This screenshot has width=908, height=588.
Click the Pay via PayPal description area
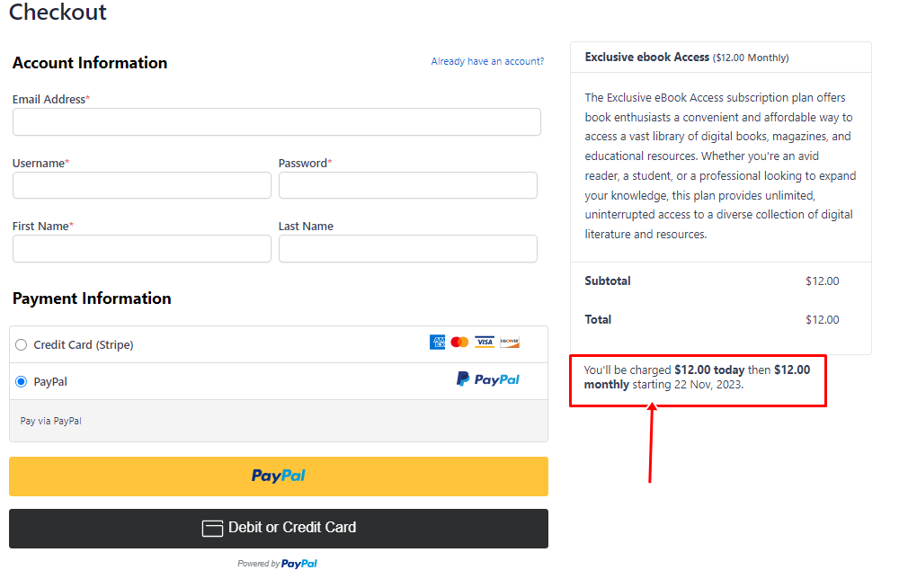[279, 421]
